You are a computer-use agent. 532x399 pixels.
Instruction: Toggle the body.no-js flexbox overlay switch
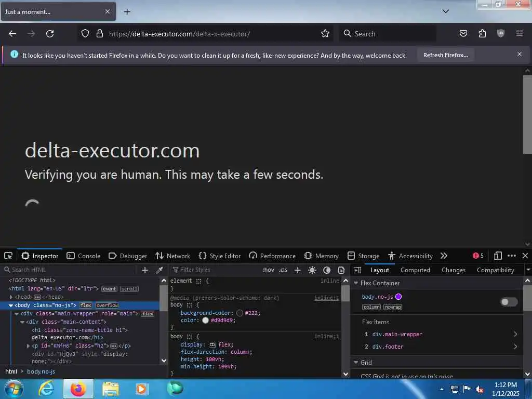coord(509,302)
